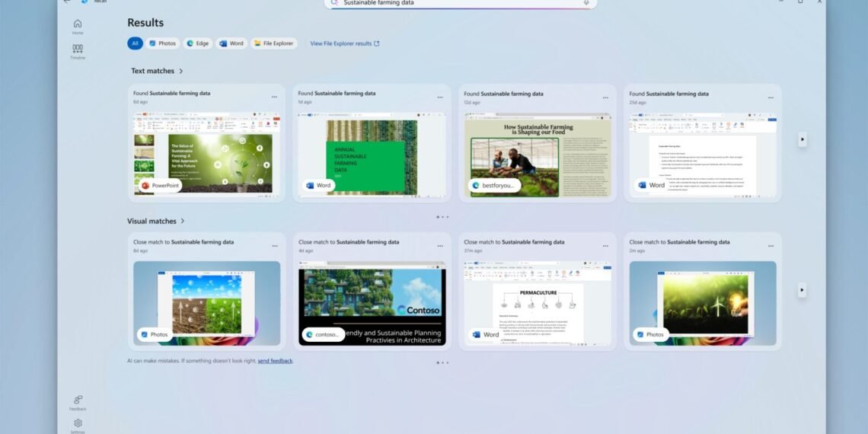
Task: Open How Sustainable Farming is Shaping thumbnail
Action: tap(538, 155)
